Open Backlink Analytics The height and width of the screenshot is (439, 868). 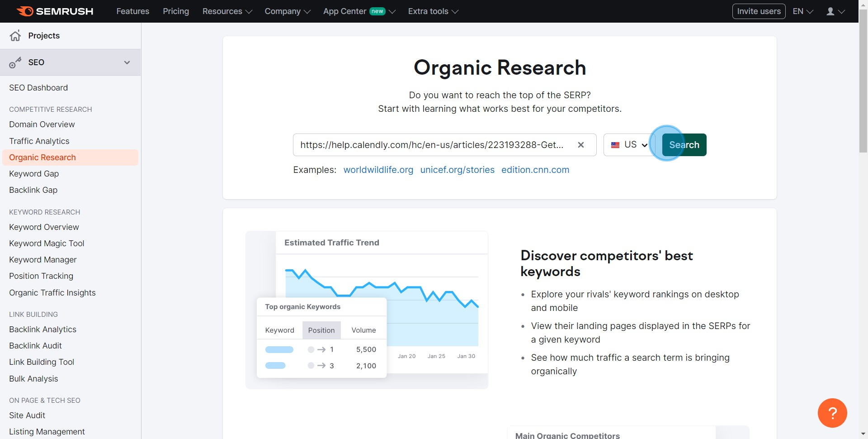point(42,329)
